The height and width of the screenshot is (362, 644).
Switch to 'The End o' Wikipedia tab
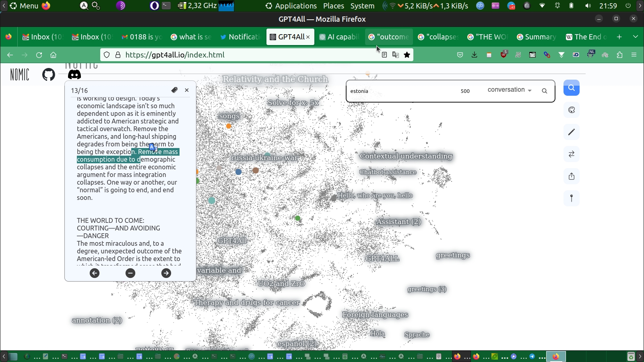[x=586, y=37]
